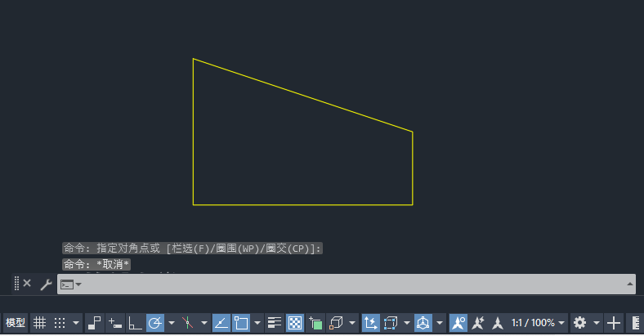Viewport: 644px width, 336px height.
Task: Open workspace switching gear
Action: (x=580, y=323)
